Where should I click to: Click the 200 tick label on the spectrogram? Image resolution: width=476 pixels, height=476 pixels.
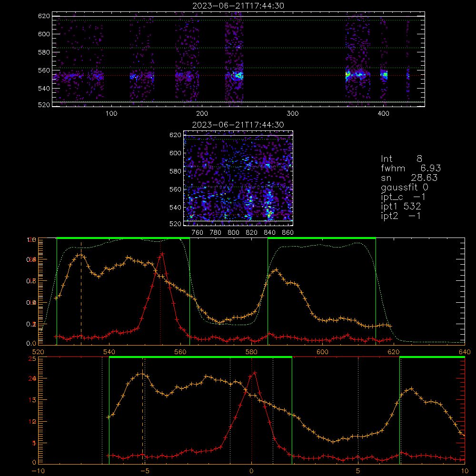[202, 114]
